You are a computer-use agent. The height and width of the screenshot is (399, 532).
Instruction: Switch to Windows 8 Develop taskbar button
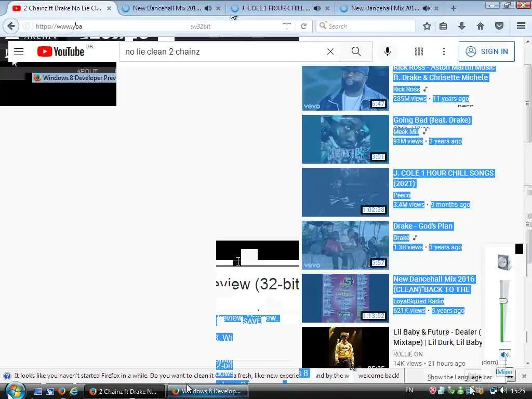[208, 391]
